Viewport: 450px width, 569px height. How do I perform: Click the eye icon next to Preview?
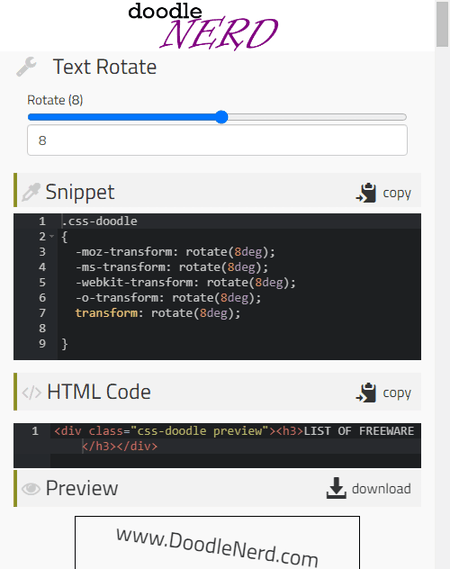31,489
